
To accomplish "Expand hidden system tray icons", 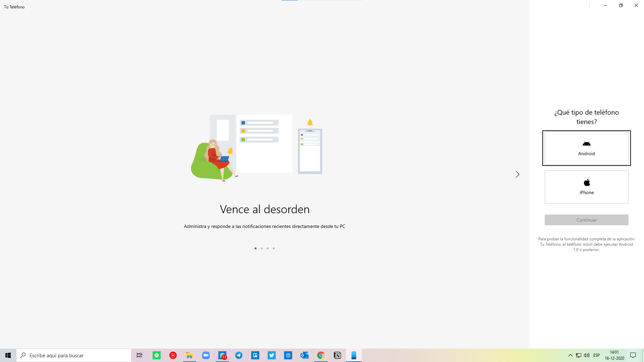I will [x=570, y=355].
